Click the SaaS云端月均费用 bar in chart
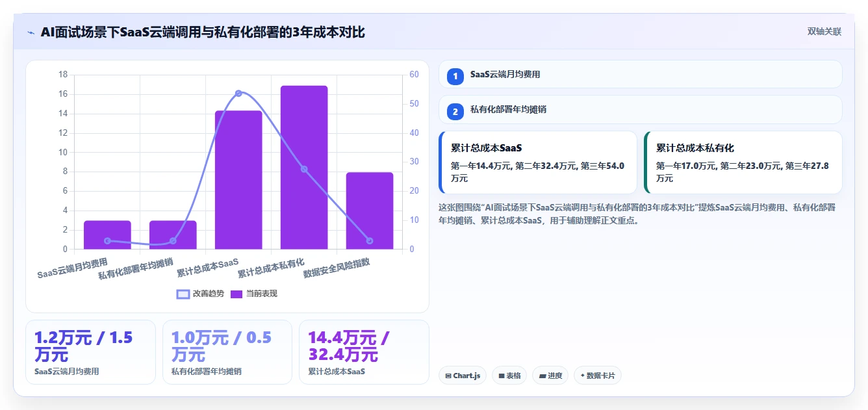Screen dimensions: 868x410 tap(107, 235)
